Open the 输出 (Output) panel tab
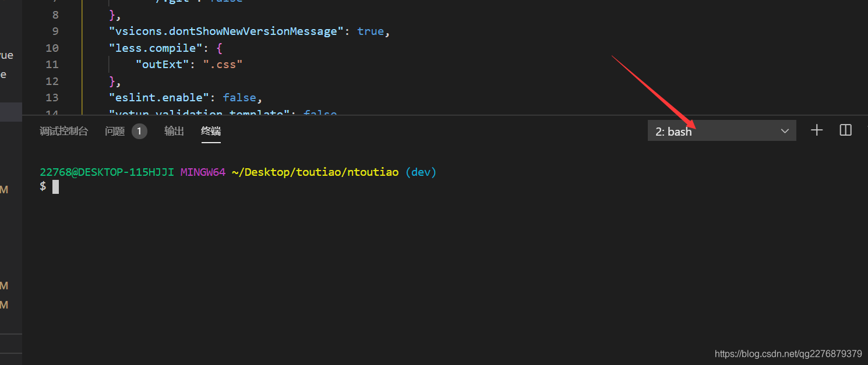The width and height of the screenshot is (868, 365). (x=174, y=131)
